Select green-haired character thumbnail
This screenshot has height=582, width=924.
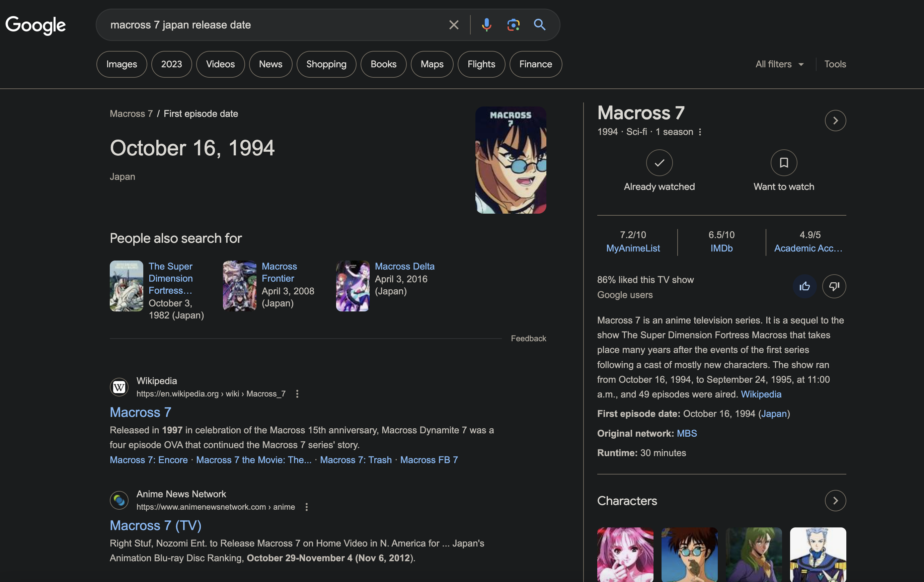(754, 554)
